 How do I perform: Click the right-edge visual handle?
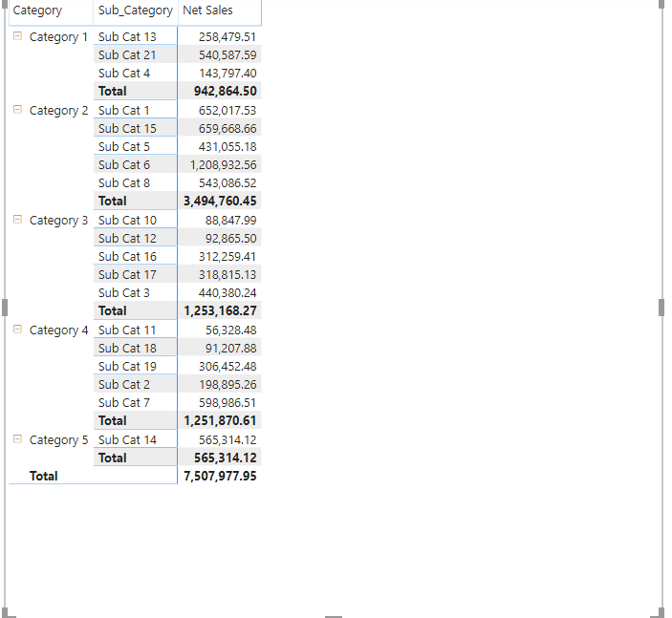661,308
